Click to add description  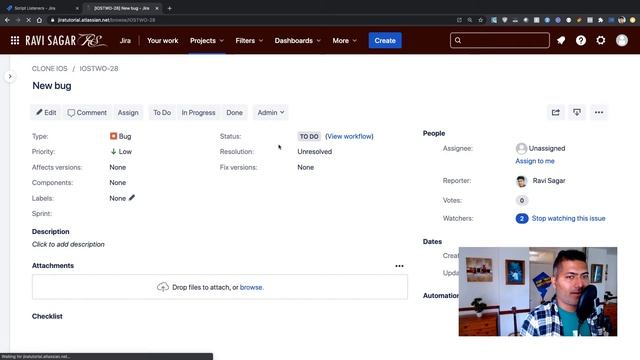pos(68,244)
